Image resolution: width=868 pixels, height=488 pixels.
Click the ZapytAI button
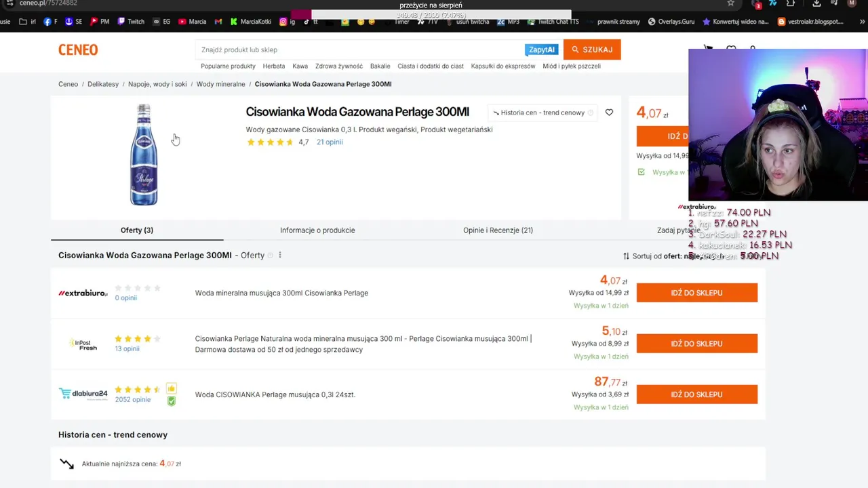coord(542,49)
